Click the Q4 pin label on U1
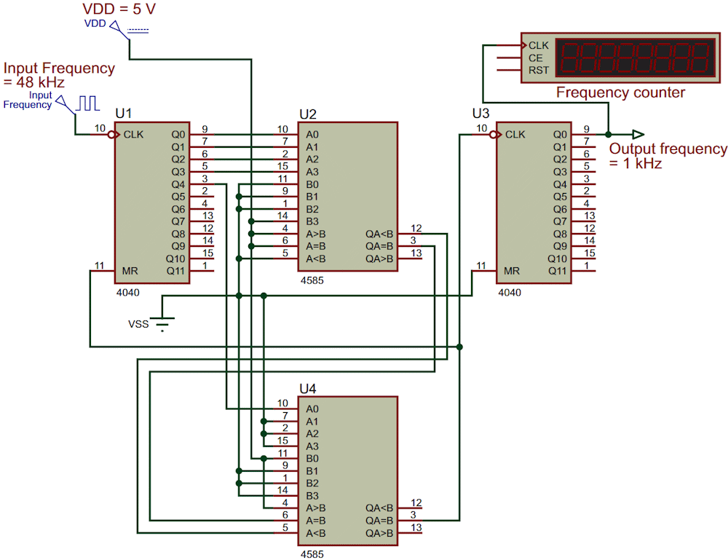This screenshot has width=728, height=560. 178,184
